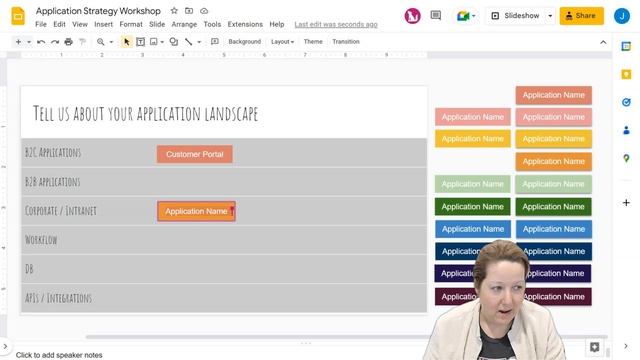The width and height of the screenshot is (640, 360).
Task: Click the presentation title field
Action: (98, 11)
